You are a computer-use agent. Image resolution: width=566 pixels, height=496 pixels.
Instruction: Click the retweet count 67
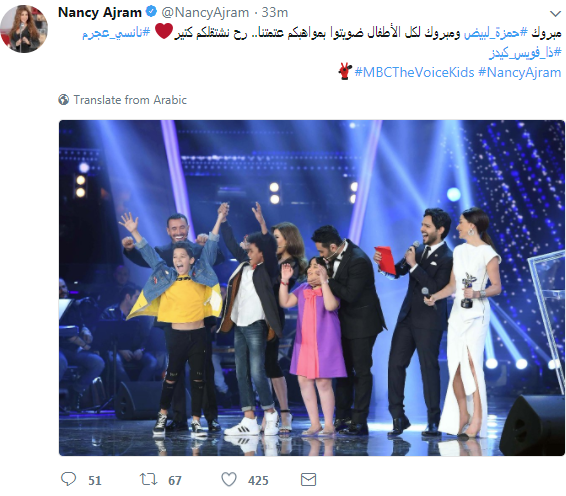[x=175, y=480]
